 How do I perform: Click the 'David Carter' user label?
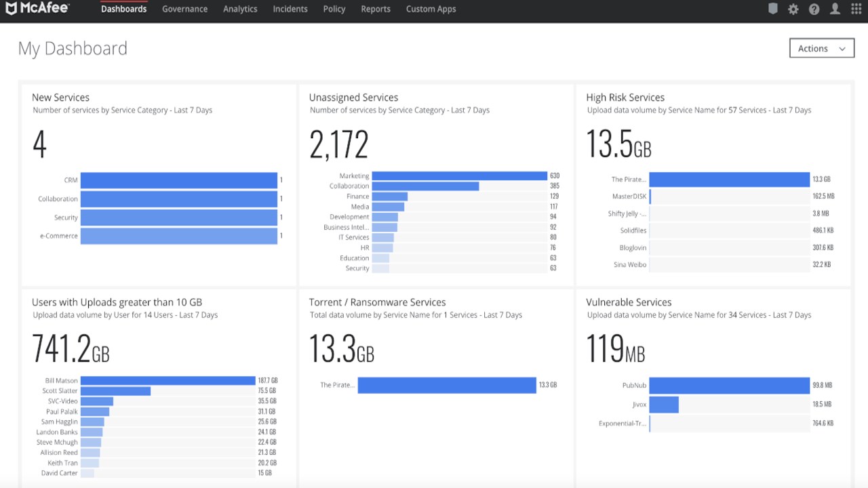click(x=60, y=473)
